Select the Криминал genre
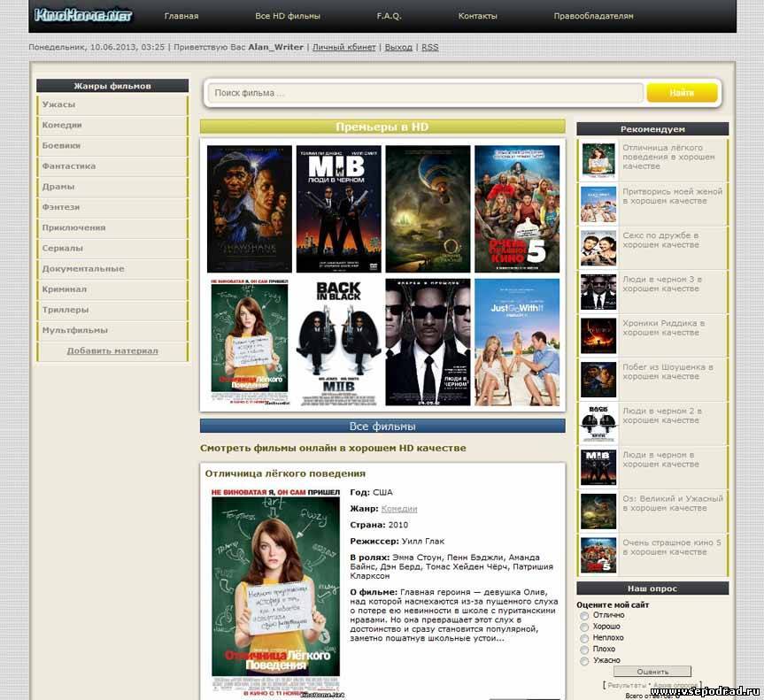764x700 pixels. click(112, 288)
